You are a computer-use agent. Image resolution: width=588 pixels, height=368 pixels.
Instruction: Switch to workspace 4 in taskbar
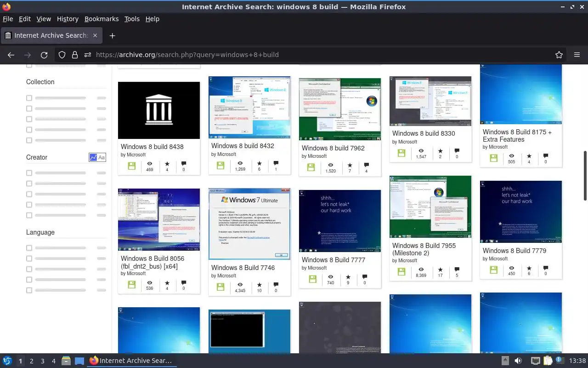coord(53,361)
